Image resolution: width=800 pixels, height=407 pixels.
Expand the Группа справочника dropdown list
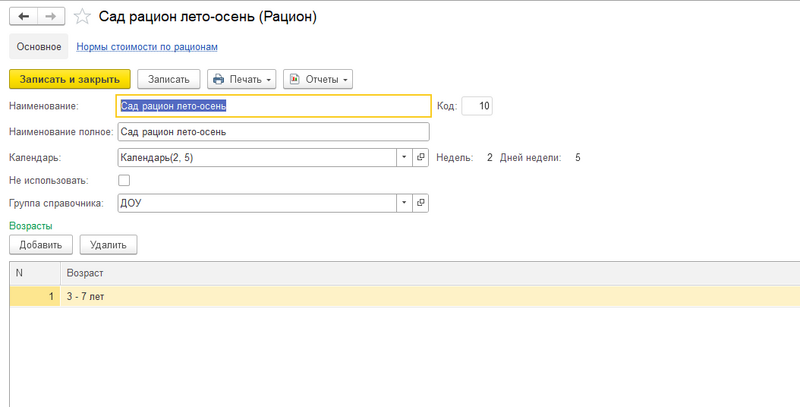pos(404,203)
